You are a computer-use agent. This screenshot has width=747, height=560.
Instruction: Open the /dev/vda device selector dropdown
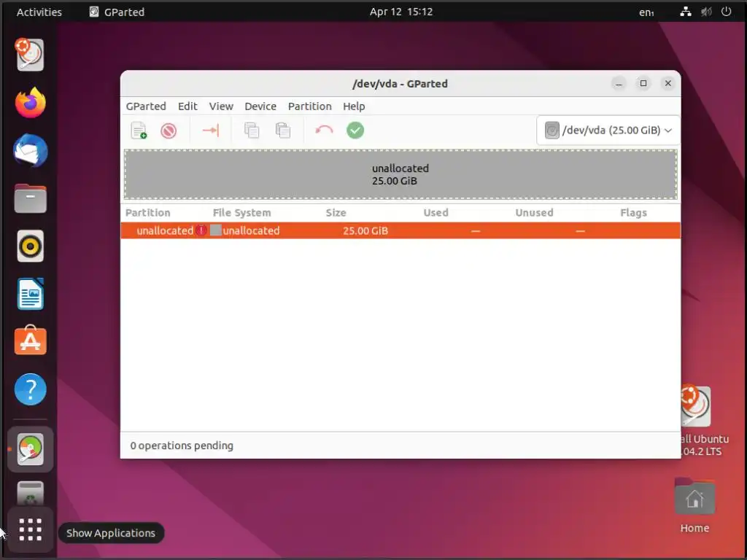pyautogui.click(x=608, y=130)
